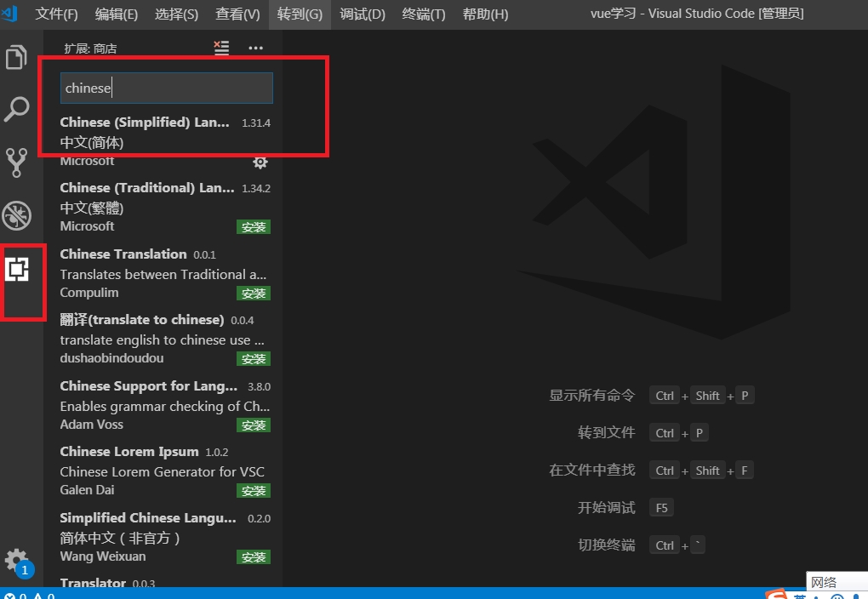Screen dimensions: 868x599
Task: Install the Chinese (Traditional) Language Pack
Action: pos(254,226)
